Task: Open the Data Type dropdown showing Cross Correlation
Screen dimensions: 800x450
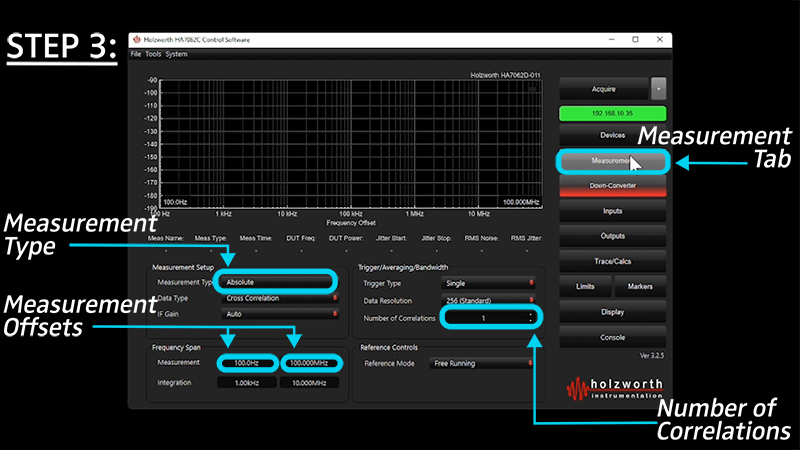Action: tap(280, 298)
